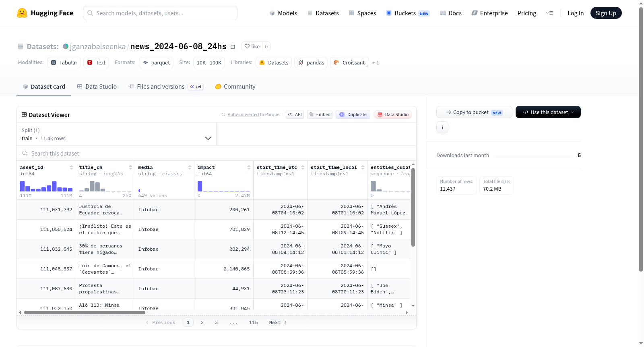The image size is (644, 347).
Task: Click the page scrollbar on the right
Action: tap(641, 139)
